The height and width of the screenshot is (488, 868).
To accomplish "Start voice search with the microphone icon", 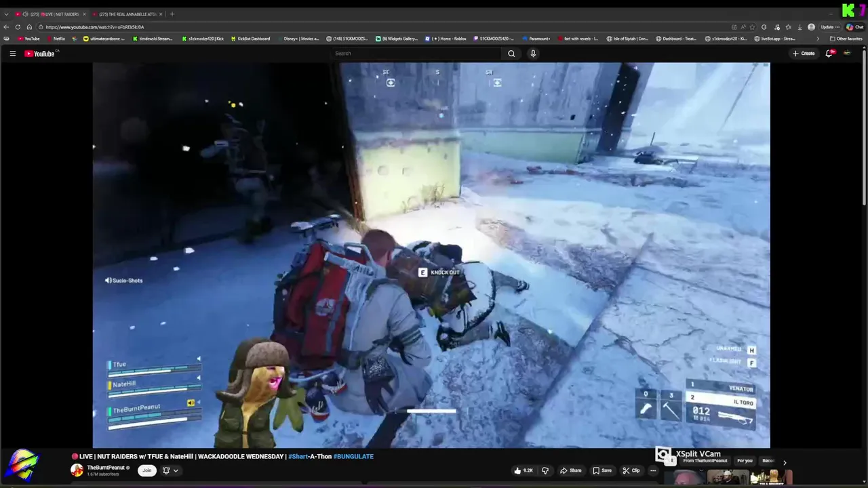I will (x=533, y=54).
